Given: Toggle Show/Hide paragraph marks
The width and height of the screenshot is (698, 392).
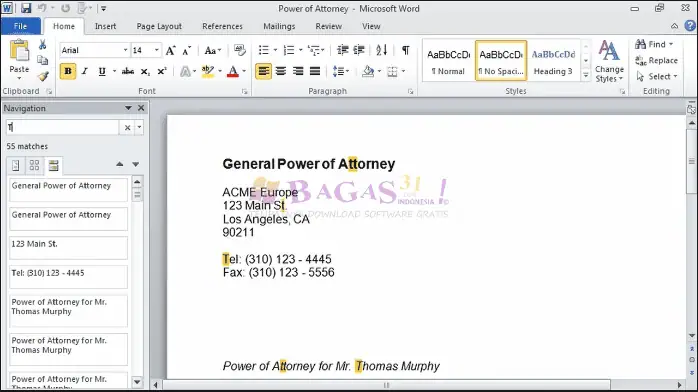Looking at the screenshot, I should coord(406,50).
